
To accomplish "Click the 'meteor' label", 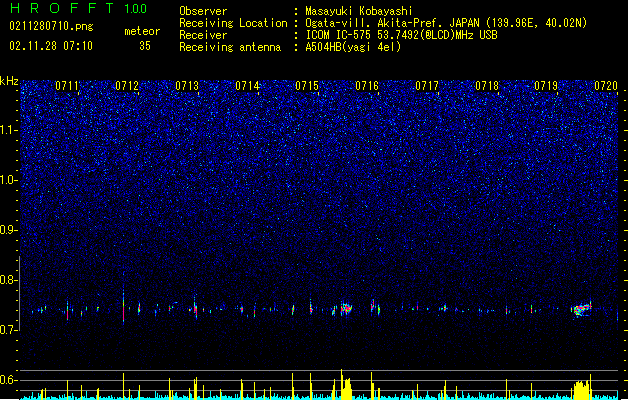I will 142,31.
